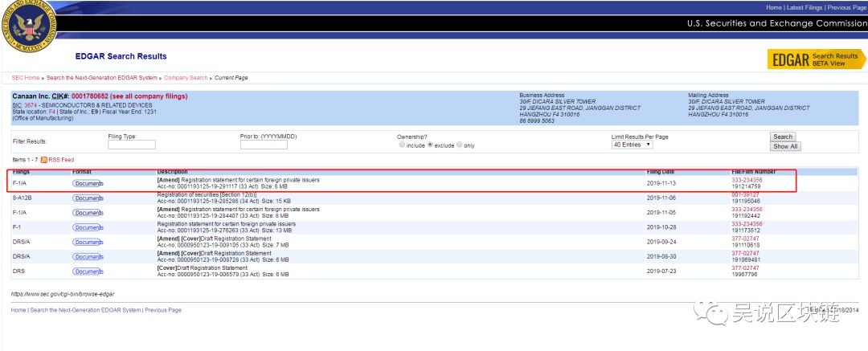The width and height of the screenshot is (868, 351).
Task: Go to Home in top navigation
Action: click(x=774, y=8)
